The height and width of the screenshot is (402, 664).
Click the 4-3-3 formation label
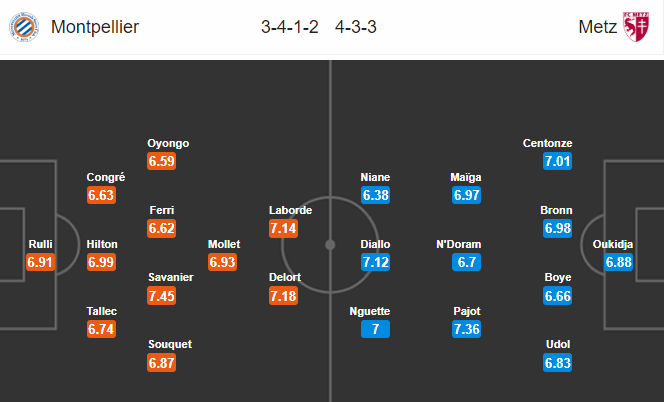(356, 27)
